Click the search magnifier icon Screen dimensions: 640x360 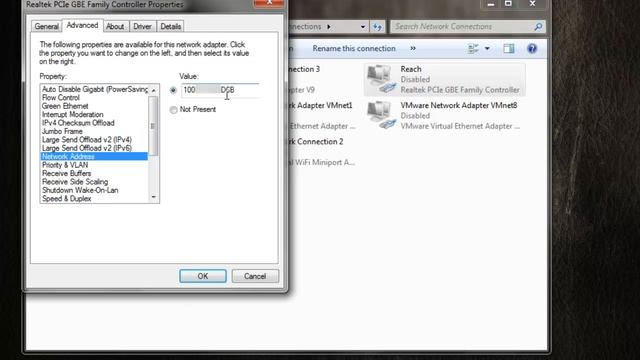tap(538, 27)
